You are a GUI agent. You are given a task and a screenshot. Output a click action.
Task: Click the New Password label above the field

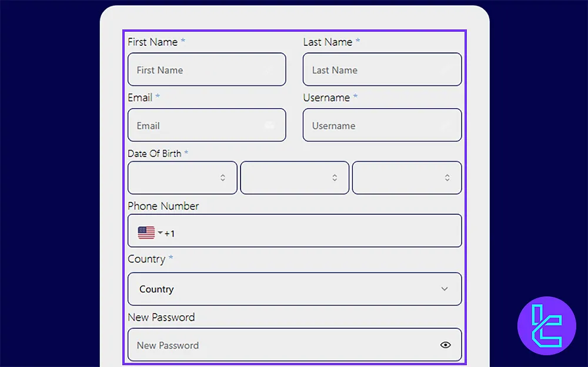point(161,317)
